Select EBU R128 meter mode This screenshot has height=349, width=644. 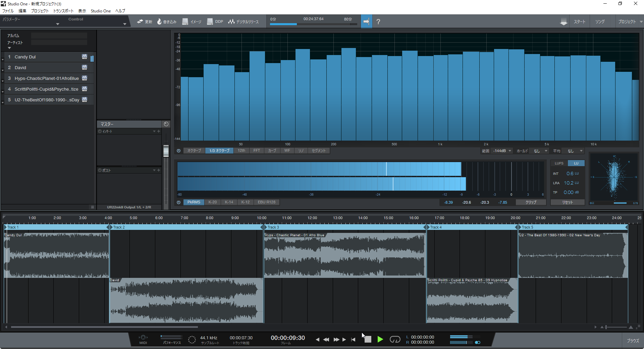pos(267,202)
